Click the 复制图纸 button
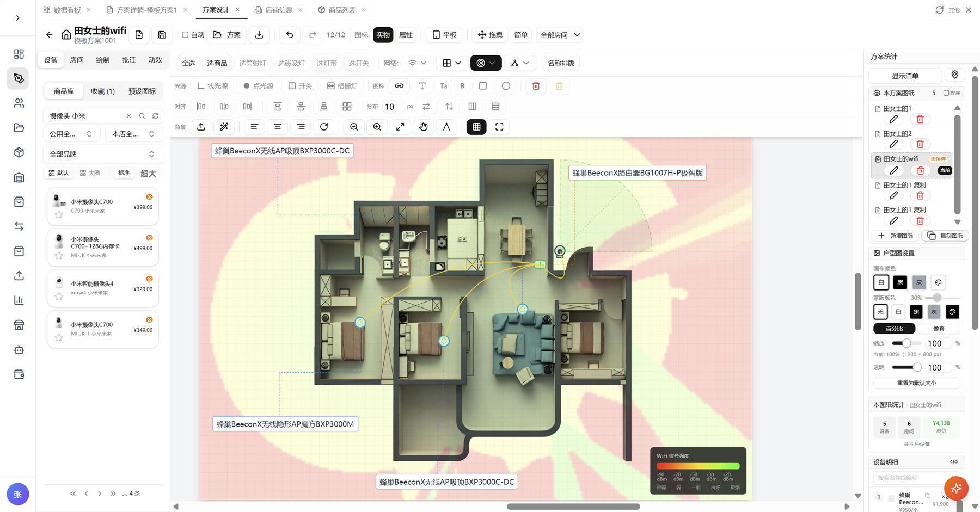The width and height of the screenshot is (980, 512). [945, 236]
